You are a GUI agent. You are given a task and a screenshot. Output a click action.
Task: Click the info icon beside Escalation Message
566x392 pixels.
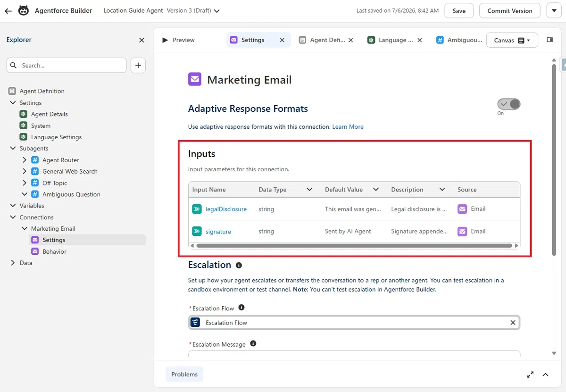click(x=253, y=343)
